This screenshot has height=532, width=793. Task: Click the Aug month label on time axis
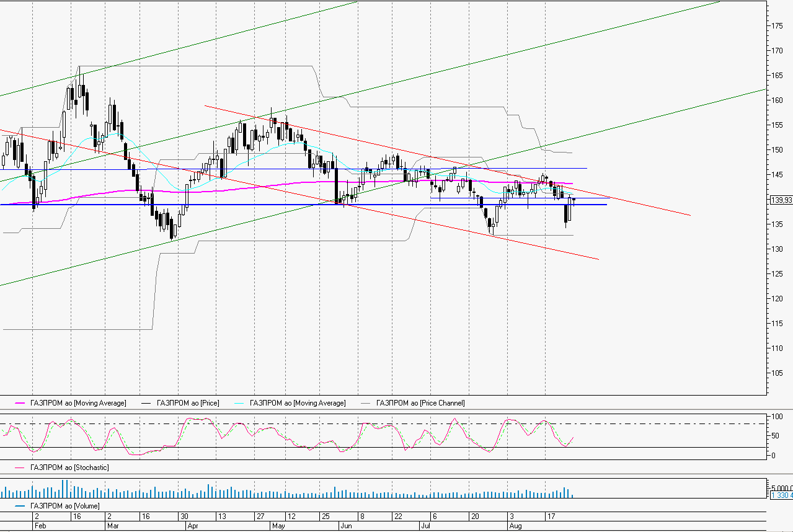click(x=515, y=525)
